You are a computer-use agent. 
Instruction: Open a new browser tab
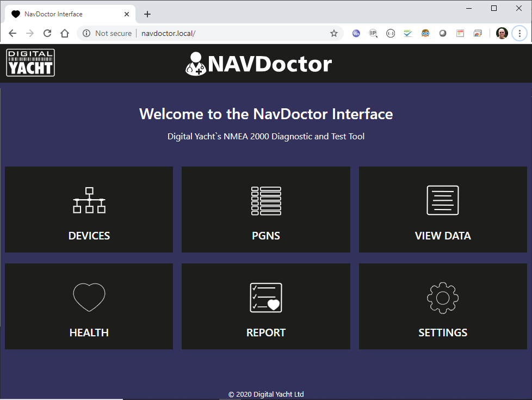147,14
